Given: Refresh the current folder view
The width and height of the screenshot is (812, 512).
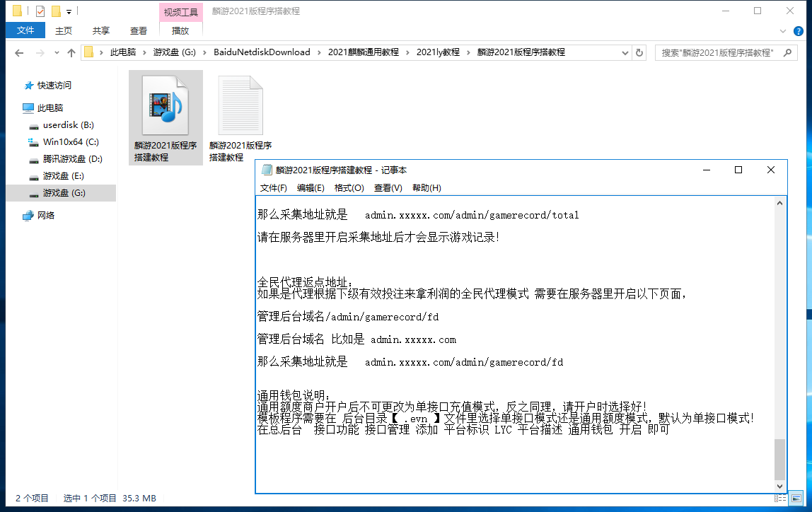Looking at the screenshot, I should 639,52.
